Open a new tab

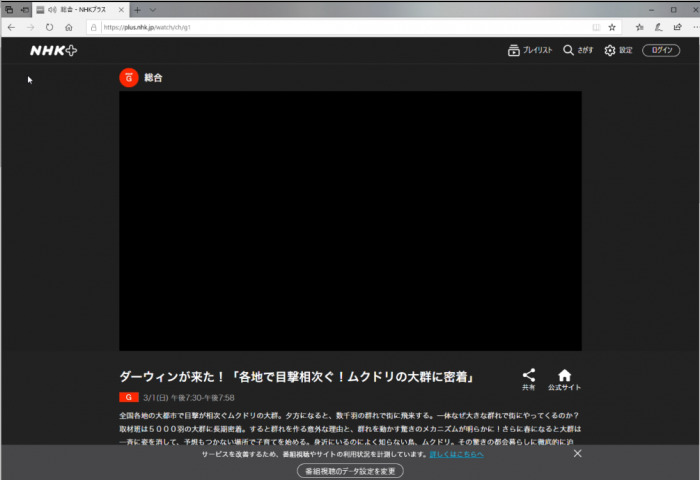coord(138,9)
